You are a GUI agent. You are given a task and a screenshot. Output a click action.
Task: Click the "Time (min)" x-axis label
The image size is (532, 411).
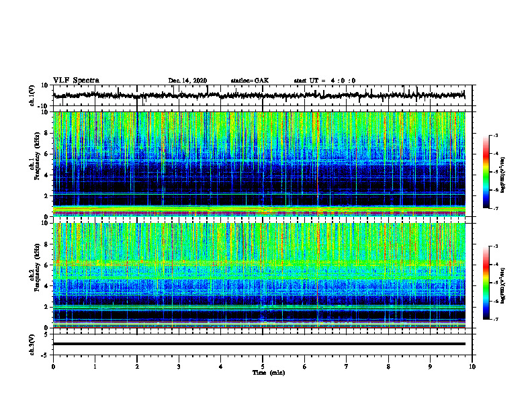click(269, 373)
